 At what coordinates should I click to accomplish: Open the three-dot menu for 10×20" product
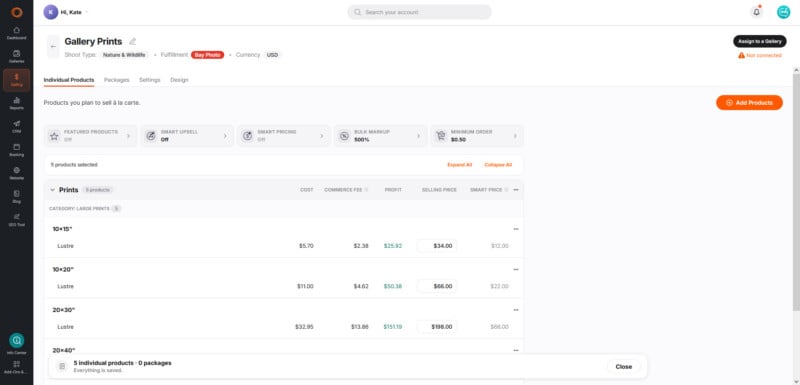point(516,269)
